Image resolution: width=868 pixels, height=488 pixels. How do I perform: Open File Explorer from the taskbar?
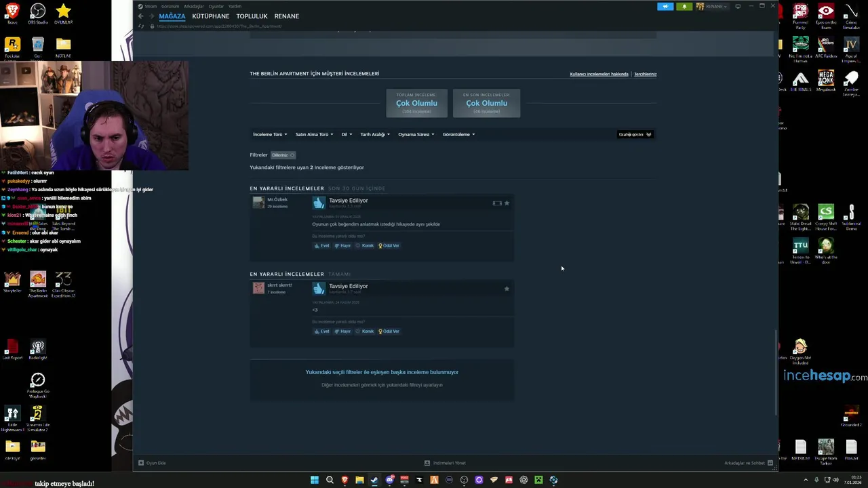click(359, 480)
